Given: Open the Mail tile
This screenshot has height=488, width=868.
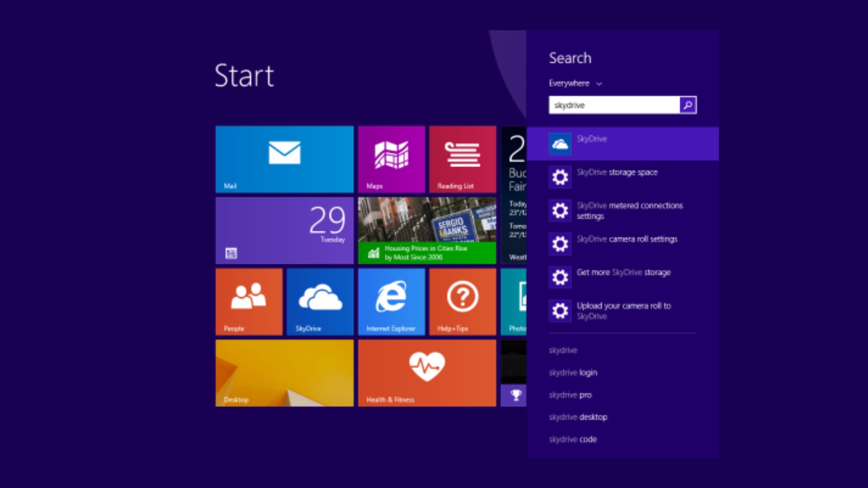Looking at the screenshot, I should (x=284, y=160).
